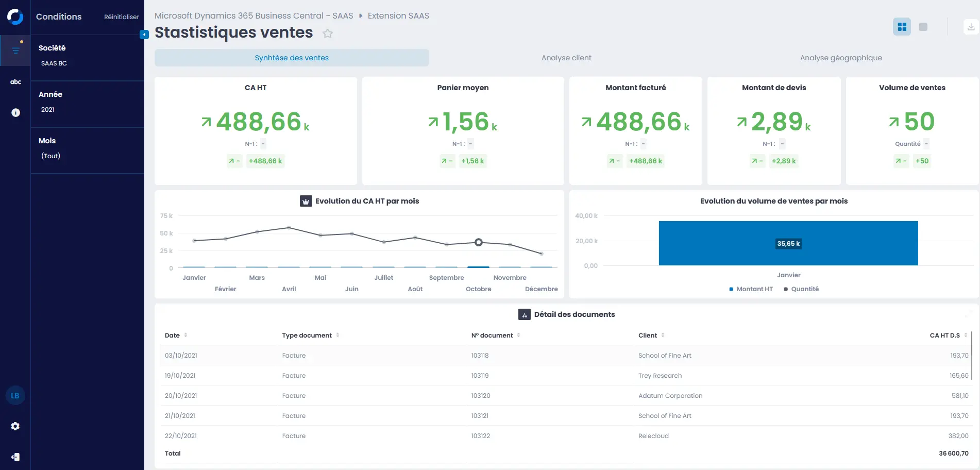This screenshot has width=980, height=470.
Task: Open the information icon in sidebar
Action: point(15,113)
